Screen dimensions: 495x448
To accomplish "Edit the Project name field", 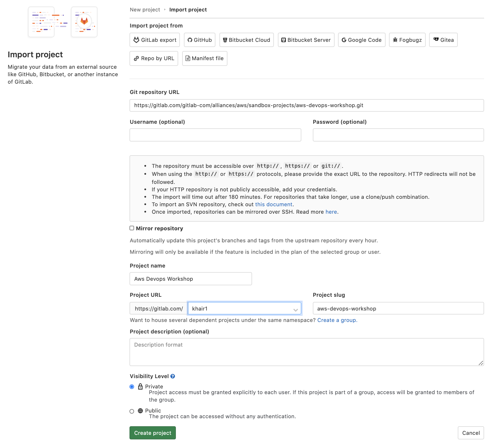I will point(191,279).
